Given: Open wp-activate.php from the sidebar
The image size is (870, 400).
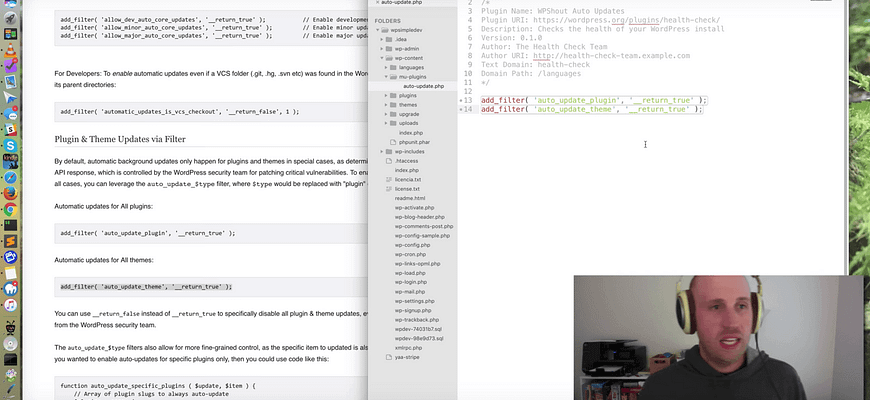Looking at the screenshot, I should [x=414, y=207].
